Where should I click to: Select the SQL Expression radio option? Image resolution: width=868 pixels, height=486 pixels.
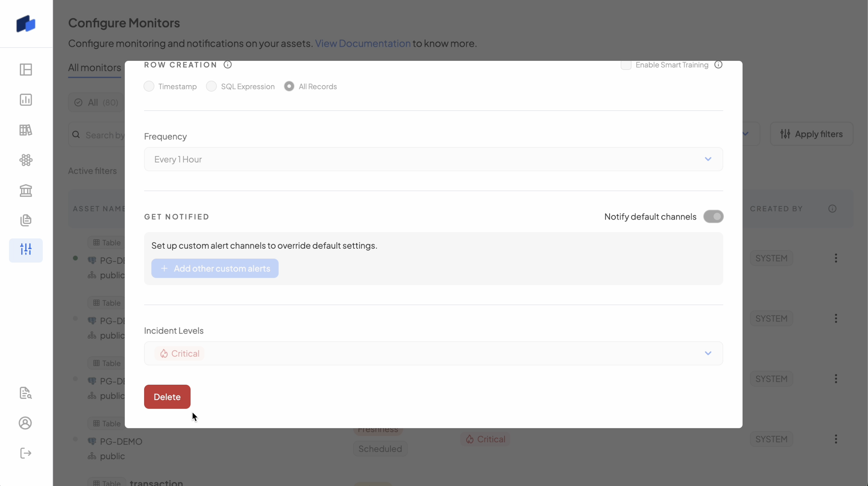pos(211,87)
